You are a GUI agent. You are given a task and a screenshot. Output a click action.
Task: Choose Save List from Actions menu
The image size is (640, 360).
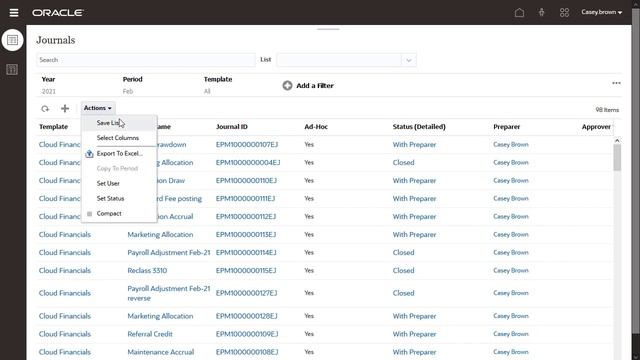coord(119,123)
